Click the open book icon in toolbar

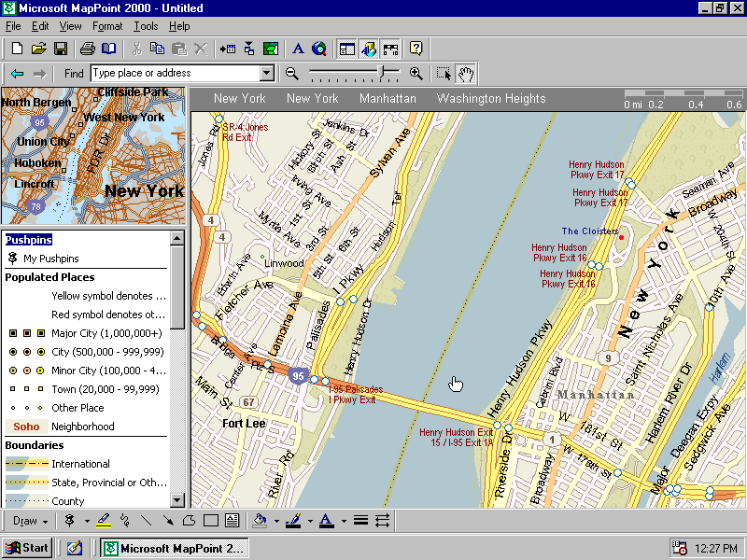[x=109, y=49]
